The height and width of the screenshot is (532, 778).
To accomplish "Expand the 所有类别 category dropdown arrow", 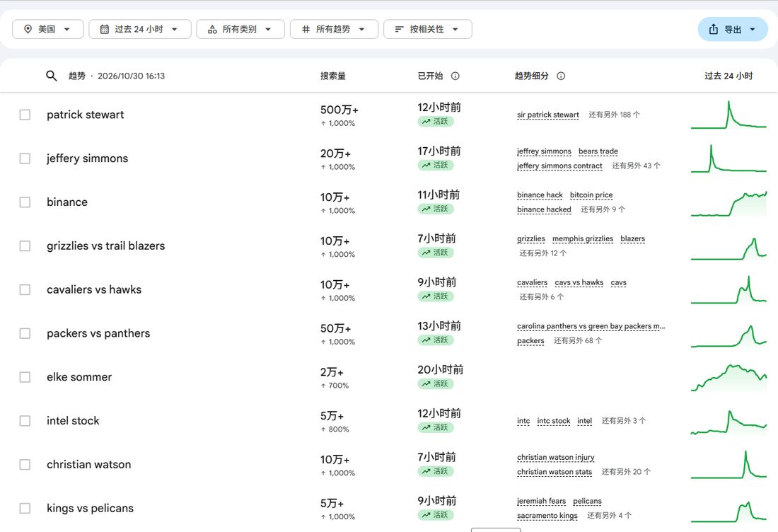I will point(268,29).
